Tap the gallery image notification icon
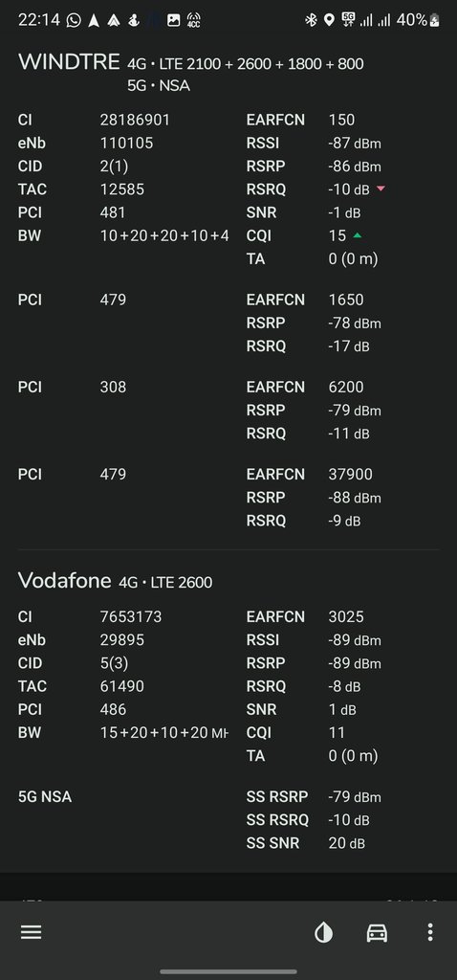457x980 pixels. (174, 20)
